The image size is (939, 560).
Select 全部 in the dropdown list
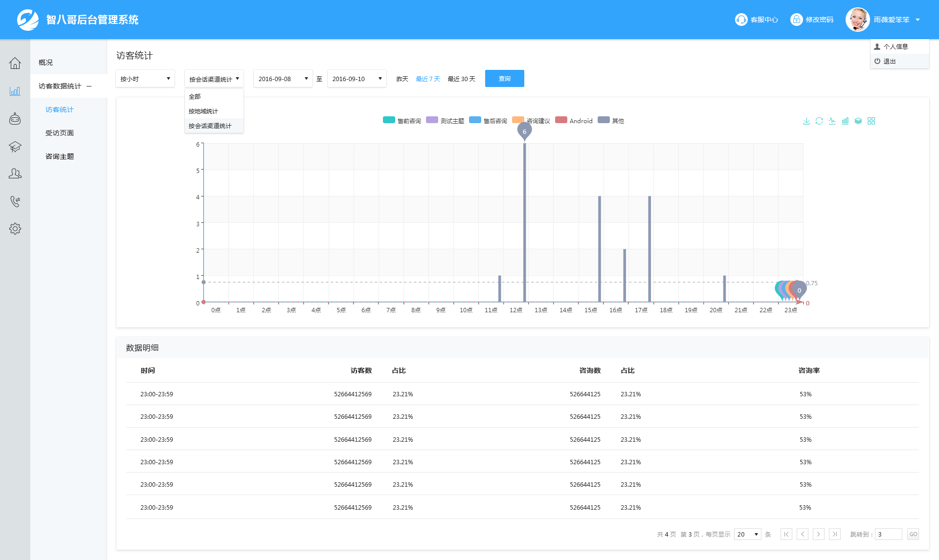(x=214, y=96)
